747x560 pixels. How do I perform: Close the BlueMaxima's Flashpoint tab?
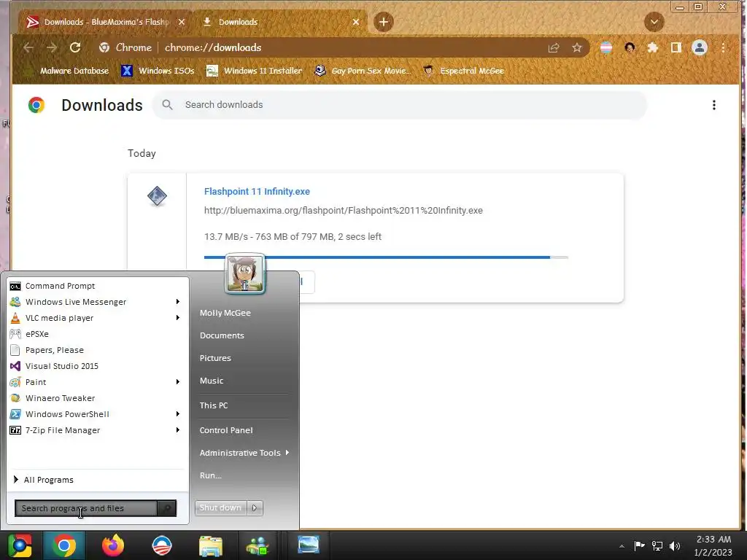182,22
